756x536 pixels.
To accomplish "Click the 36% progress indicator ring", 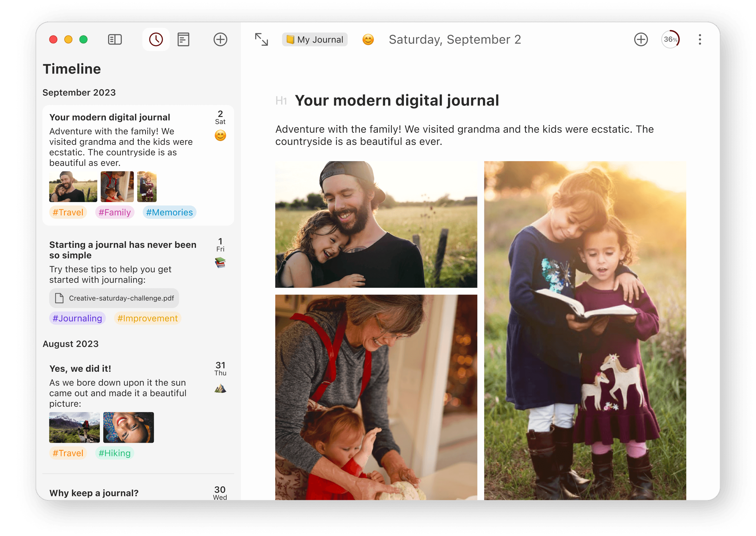I will tap(671, 40).
